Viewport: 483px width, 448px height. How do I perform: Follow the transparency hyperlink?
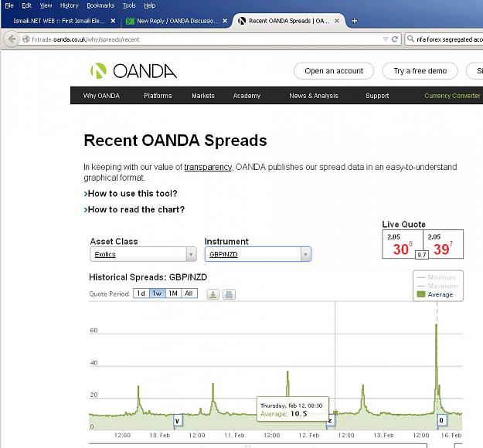tap(208, 167)
